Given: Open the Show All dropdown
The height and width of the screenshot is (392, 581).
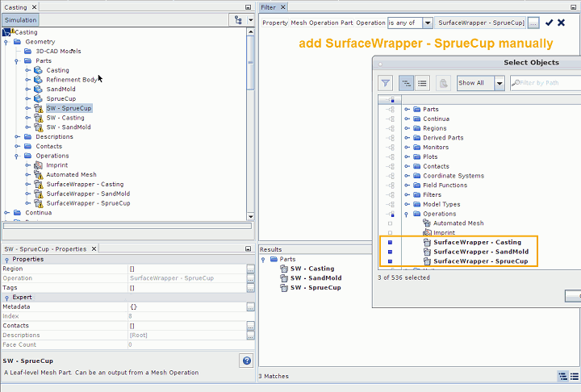Looking at the screenshot, I should pyautogui.click(x=499, y=83).
